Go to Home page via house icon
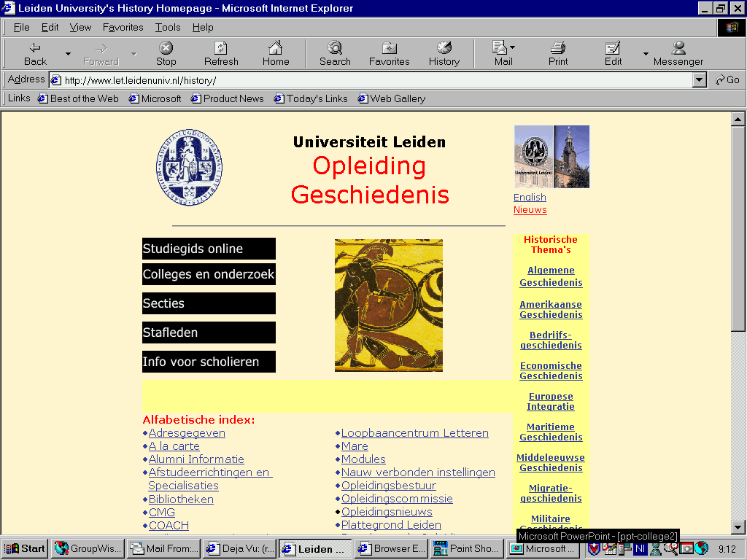This screenshot has height=560, width=747. (275, 48)
